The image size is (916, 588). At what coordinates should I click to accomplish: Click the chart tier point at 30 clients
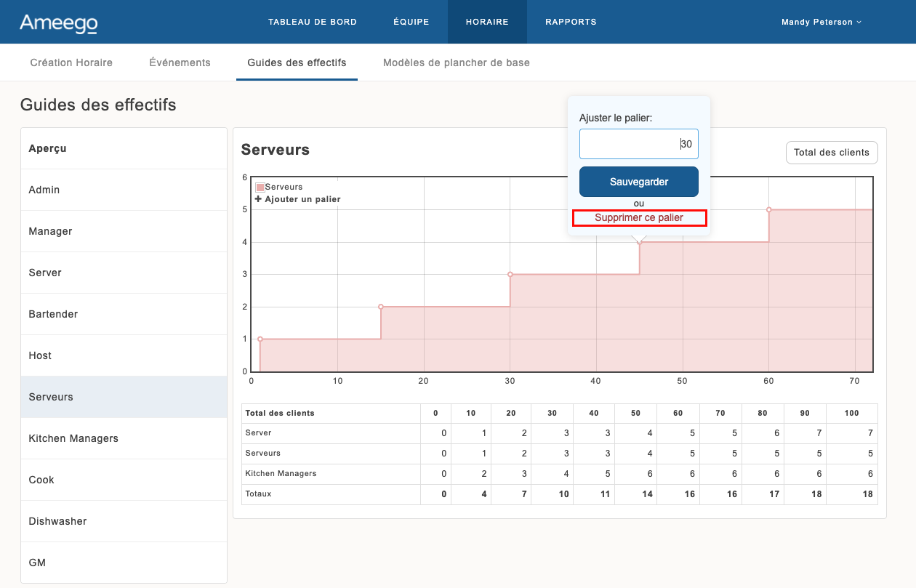tap(510, 275)
